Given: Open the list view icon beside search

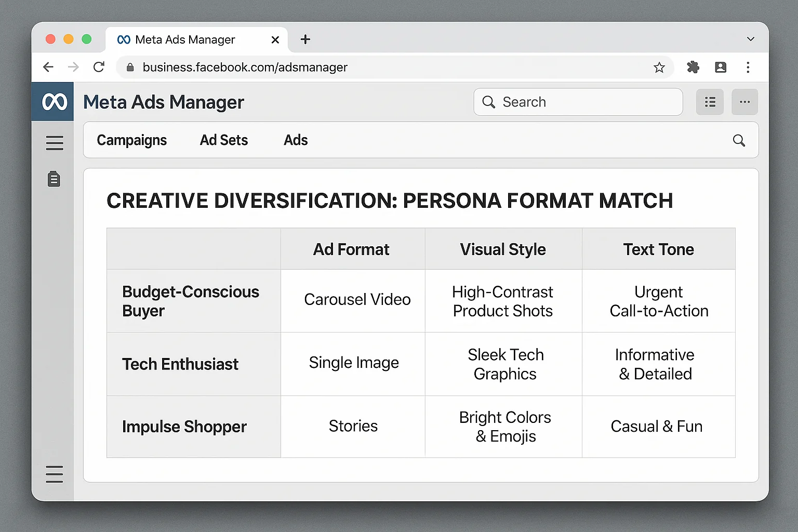Looking at the screenshot, I should (x=710, y=102).
